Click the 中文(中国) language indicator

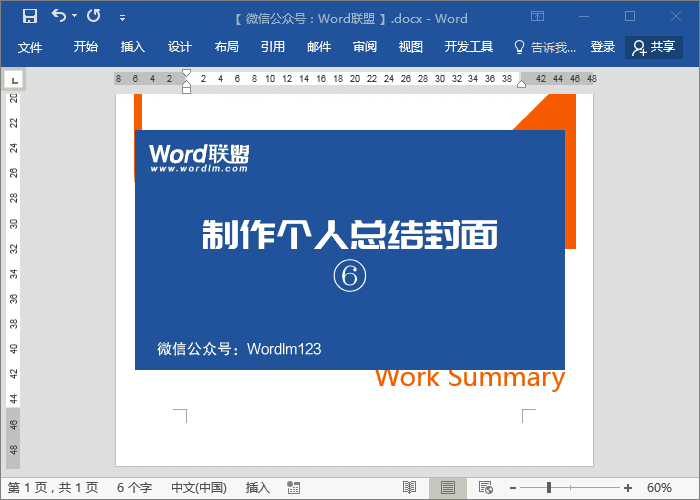tap(199, 488)
